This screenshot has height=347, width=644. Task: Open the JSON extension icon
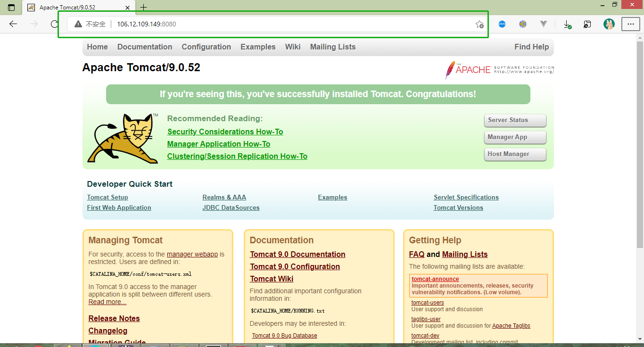click(x=502, y=24)
